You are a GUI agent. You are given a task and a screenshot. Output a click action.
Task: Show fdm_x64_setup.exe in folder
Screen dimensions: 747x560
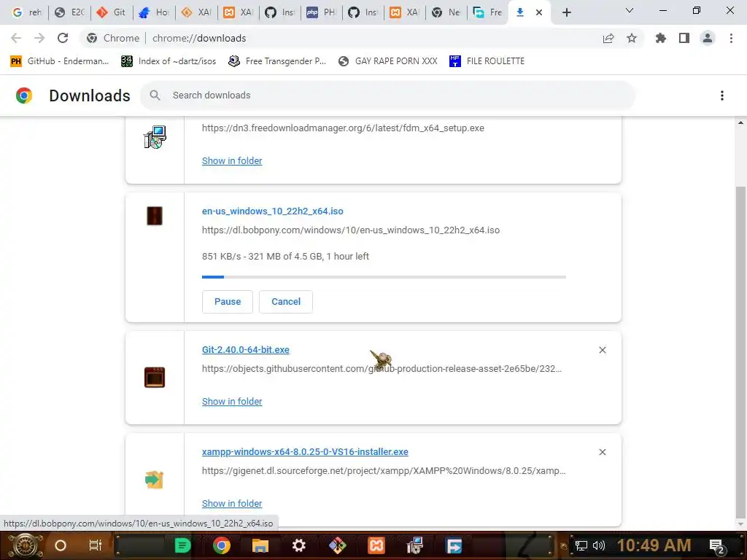coord(232,160)
